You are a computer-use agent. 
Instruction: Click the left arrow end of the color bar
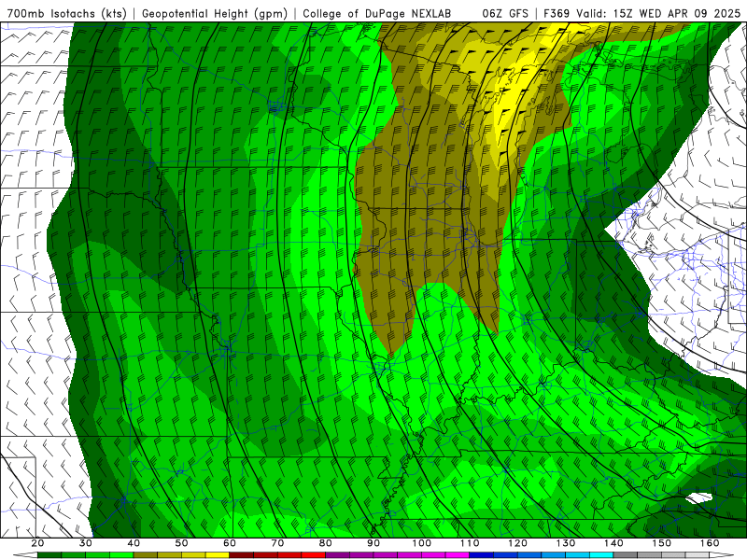pos(25,555)
